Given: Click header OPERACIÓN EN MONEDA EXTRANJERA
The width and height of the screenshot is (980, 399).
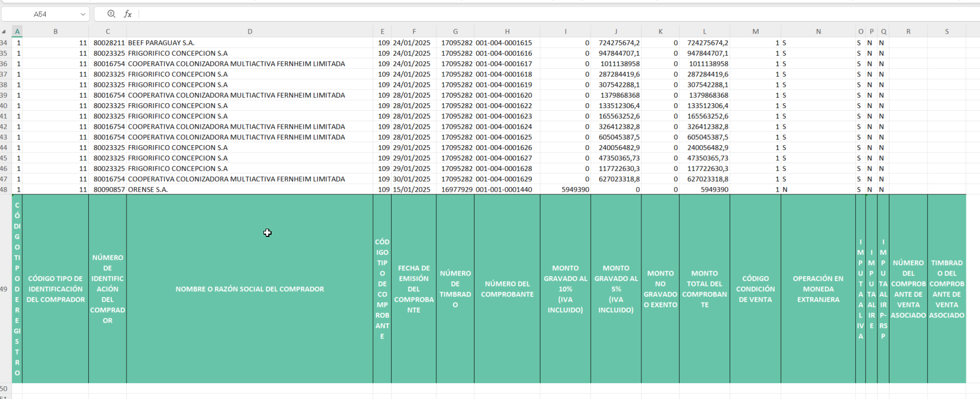Looking at the screenshot, I should point(819,289).
